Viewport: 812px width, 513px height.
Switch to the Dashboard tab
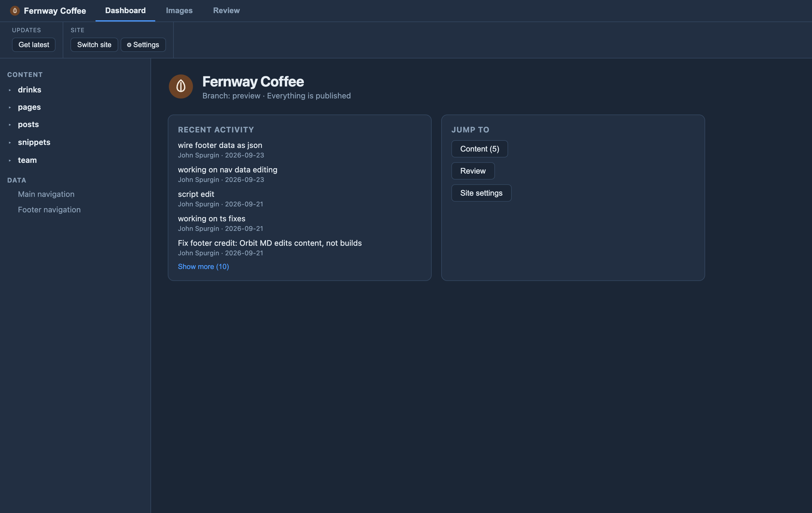click(125, 11)
